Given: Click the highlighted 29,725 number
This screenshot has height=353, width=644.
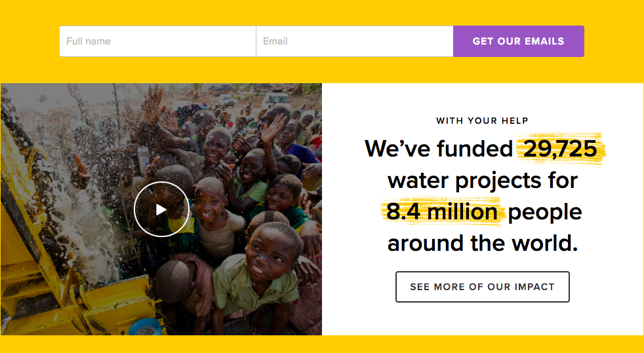Looking at the screenshot, I should click(560, 149).
